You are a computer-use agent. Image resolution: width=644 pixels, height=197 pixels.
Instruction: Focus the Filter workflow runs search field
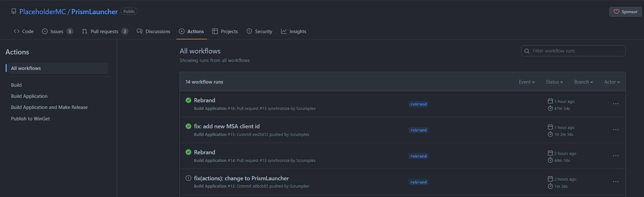pyautogui.click(x=573, y=51)
